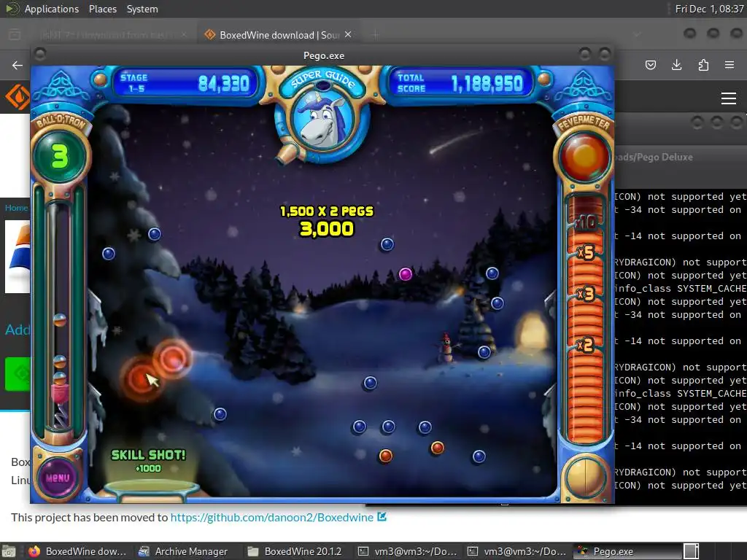Select the BoxedWine download browser tab
The image size is (747, 560).
279,35
